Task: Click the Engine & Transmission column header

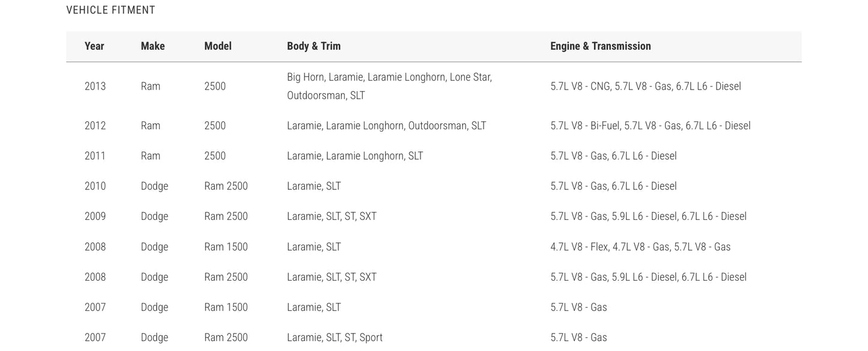Action: click(601, 46)
